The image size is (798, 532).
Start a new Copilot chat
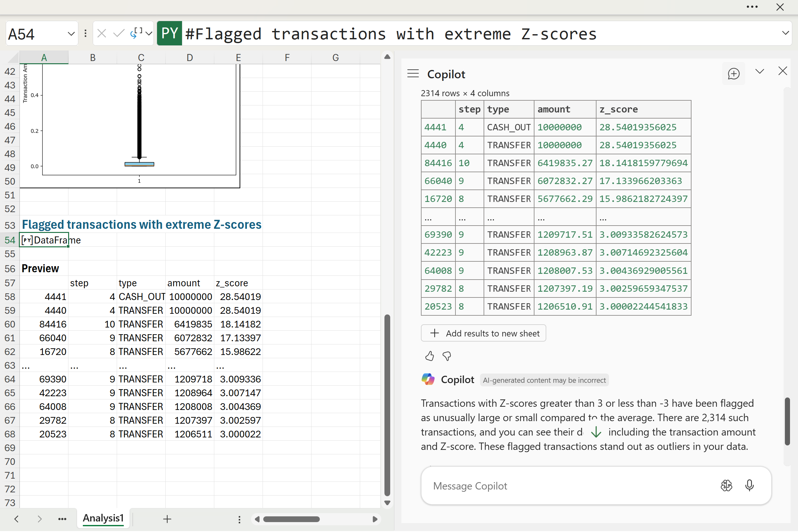pos(733,74)
